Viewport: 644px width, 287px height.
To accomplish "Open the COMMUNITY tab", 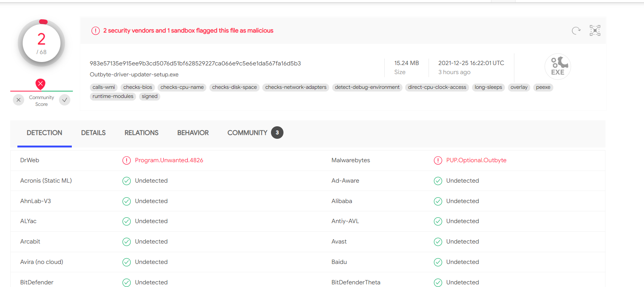I will 248,133.
